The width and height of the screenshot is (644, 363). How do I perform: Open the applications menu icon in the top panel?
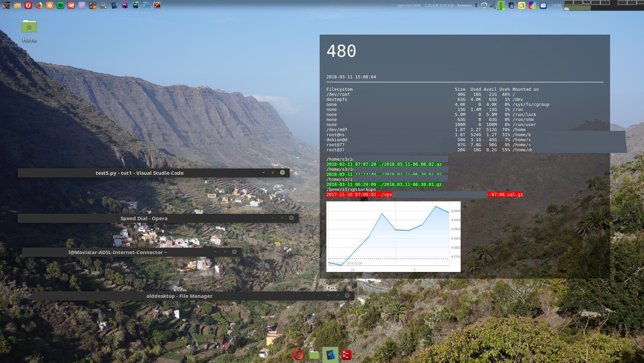6,5
